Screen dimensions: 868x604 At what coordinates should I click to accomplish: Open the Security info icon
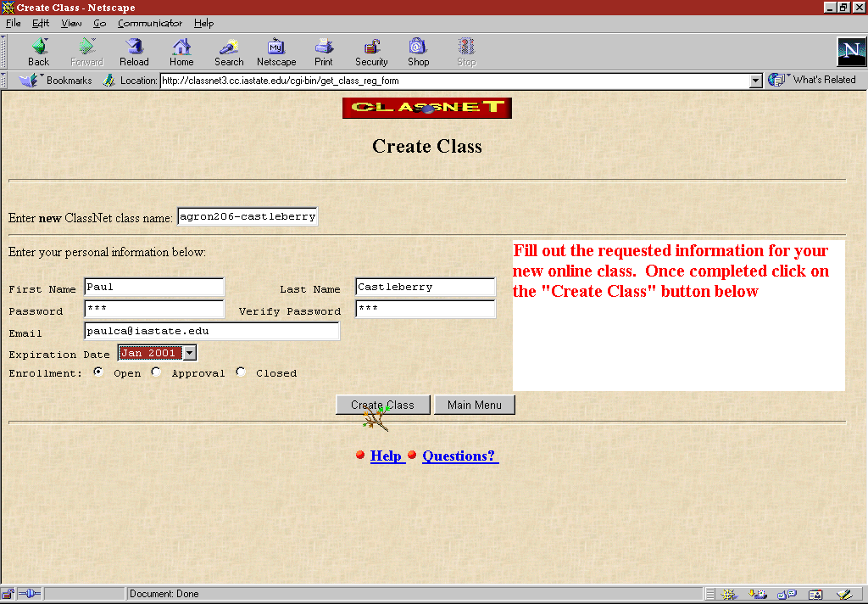[371, 51]
